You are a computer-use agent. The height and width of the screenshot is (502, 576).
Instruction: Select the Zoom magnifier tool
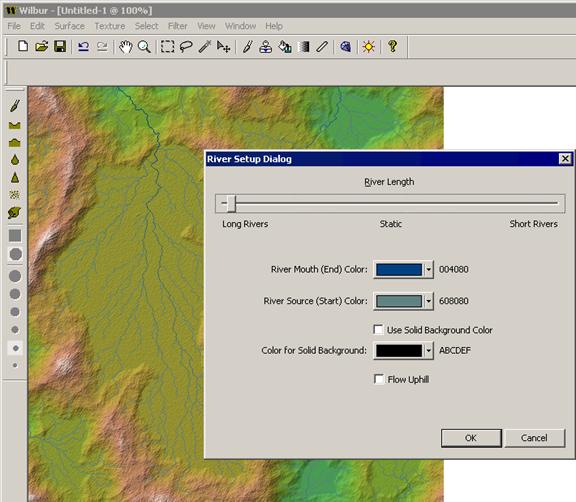144,47
